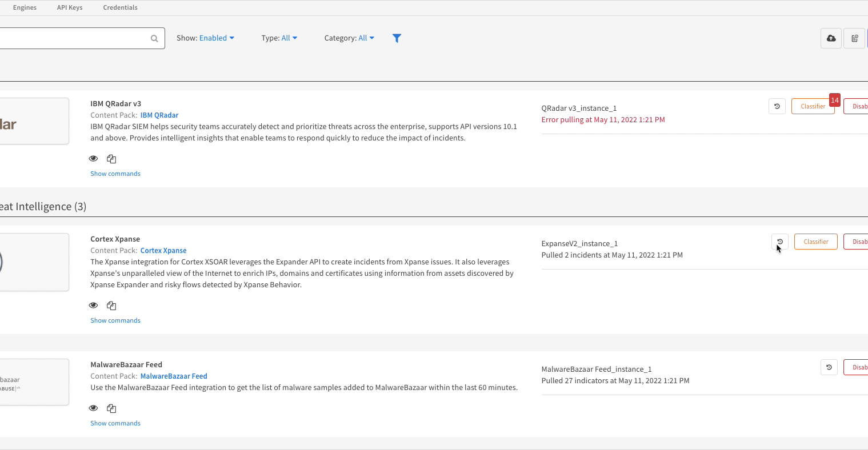Open the Cortex Xpanse content pack link
Image resolution: width=868 pixels, height=450 pixels.
(x=163, y=251)
